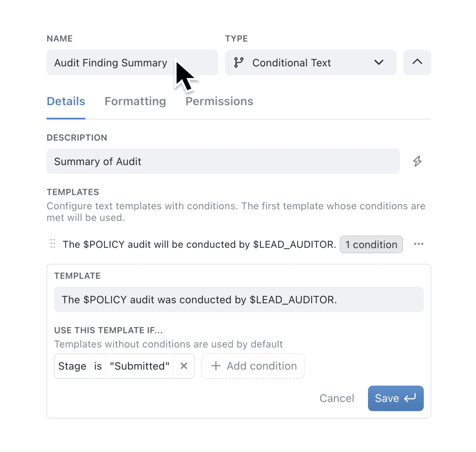Click the Cancel link
This screenshot has width=476, height=452.
pyautogui.click(x=337, y=398)
